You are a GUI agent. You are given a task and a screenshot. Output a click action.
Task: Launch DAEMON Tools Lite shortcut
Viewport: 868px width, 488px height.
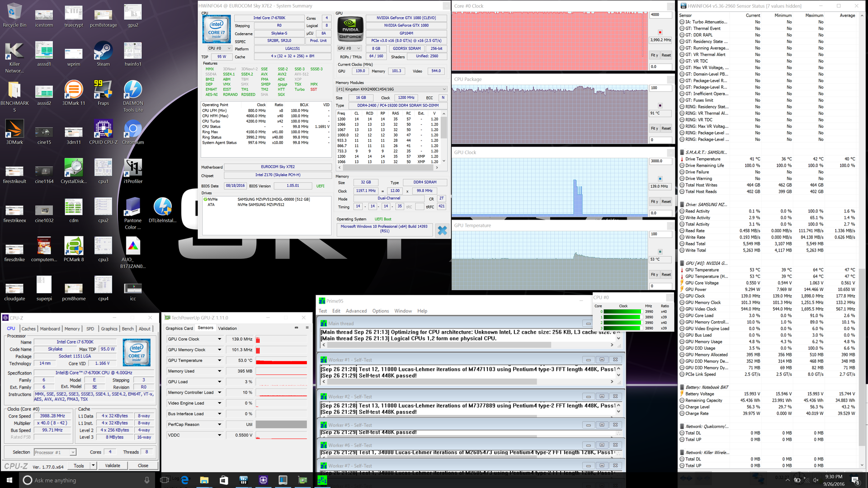pos(133,96)
